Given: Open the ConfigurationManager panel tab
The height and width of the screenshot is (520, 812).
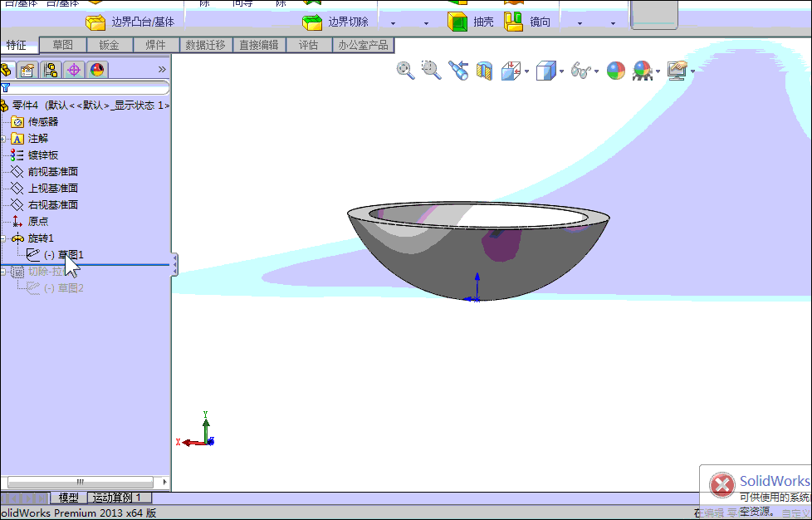Looking at the screenshot, I should pyautogui.click(x=51, y=70).
